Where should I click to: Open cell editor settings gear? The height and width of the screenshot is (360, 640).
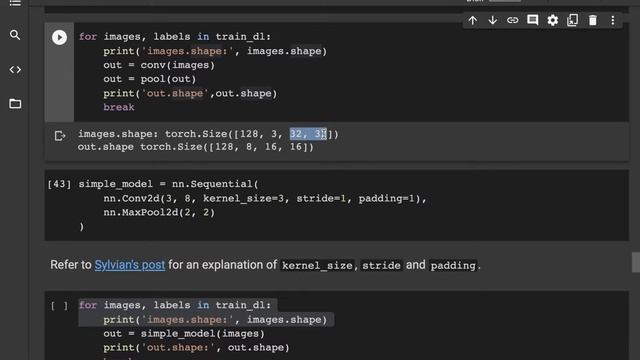click(x=553, y=20)
